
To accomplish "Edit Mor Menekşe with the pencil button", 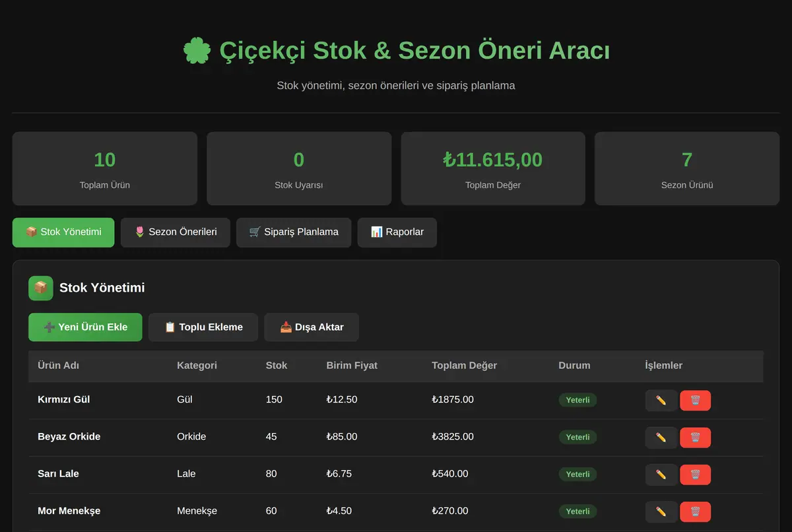I will [661, 512].
